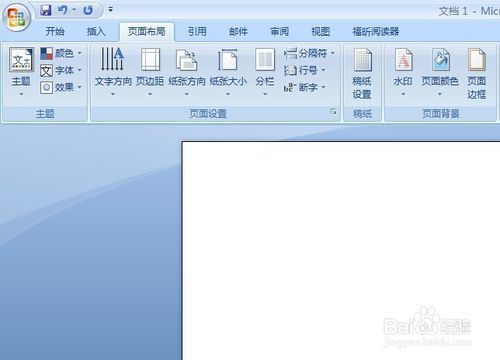Viewport: 500px width, 360px height.
Task: Open the Office button menu
Action: [x=16, y=17]
